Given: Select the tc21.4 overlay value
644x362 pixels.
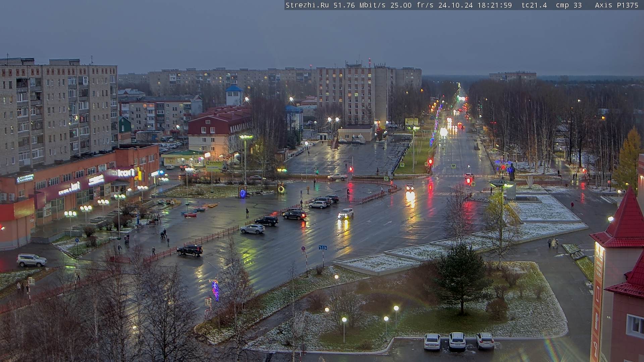Looking at the screenshot, I should 534,5.
